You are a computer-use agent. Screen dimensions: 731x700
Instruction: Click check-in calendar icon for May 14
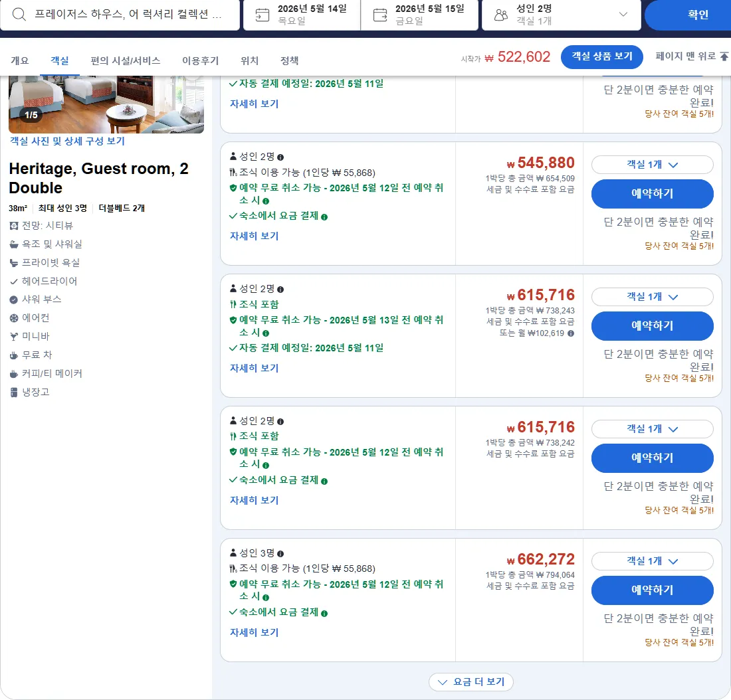click(262, 15)
